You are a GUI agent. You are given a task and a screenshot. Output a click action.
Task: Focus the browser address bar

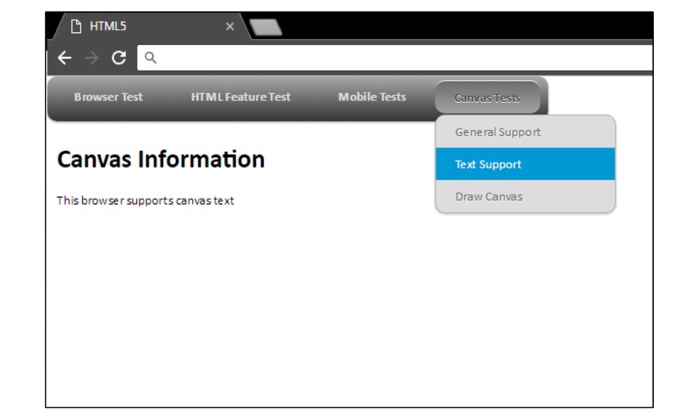point(395,58)
